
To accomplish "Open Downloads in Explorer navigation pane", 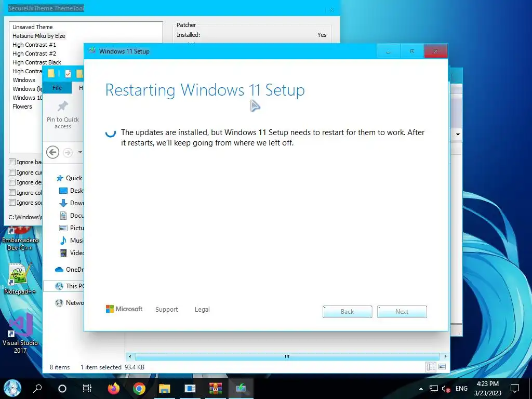I will (71, 203).
